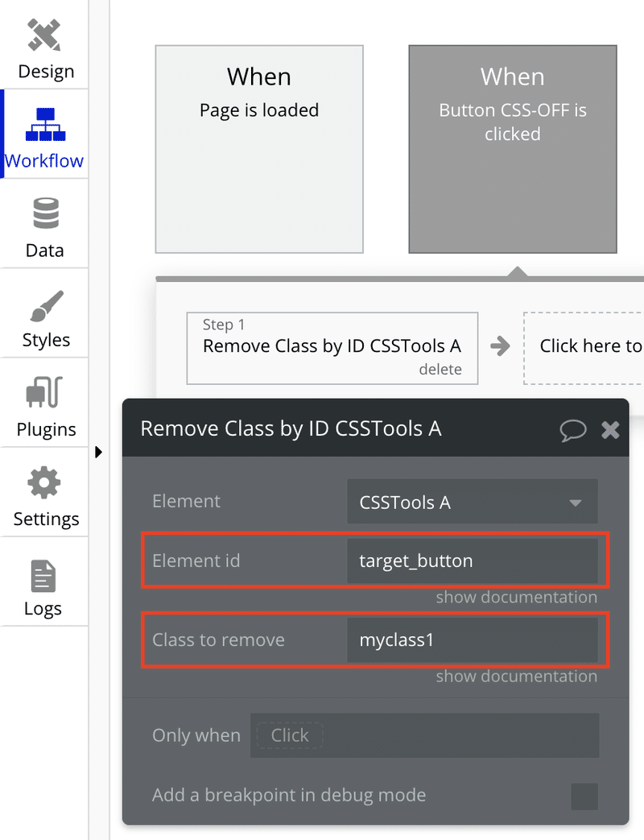This screenshot has height=840, width=644.
Task: Toggle the debug mode breakpoint checkbox
Action: coord(584,797)
